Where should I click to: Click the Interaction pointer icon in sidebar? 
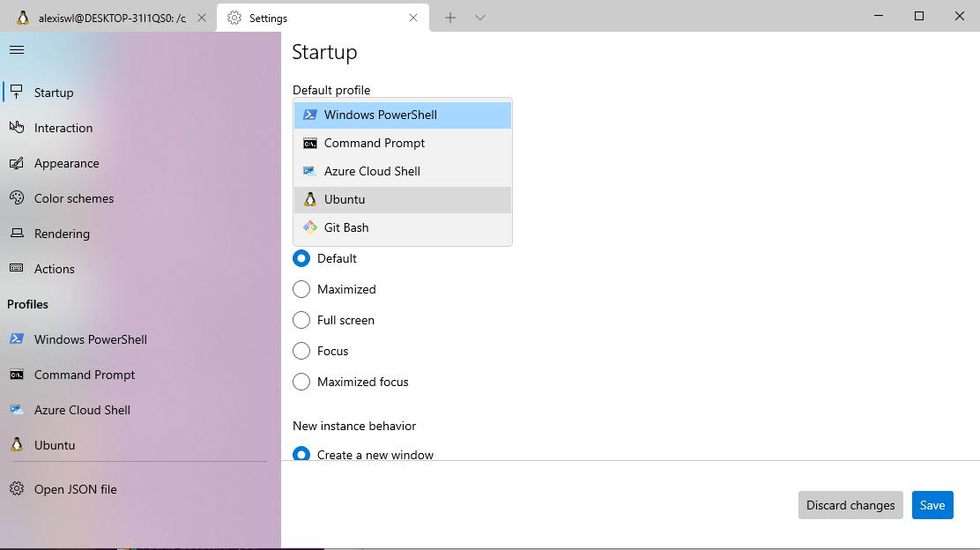click(17, 128)
